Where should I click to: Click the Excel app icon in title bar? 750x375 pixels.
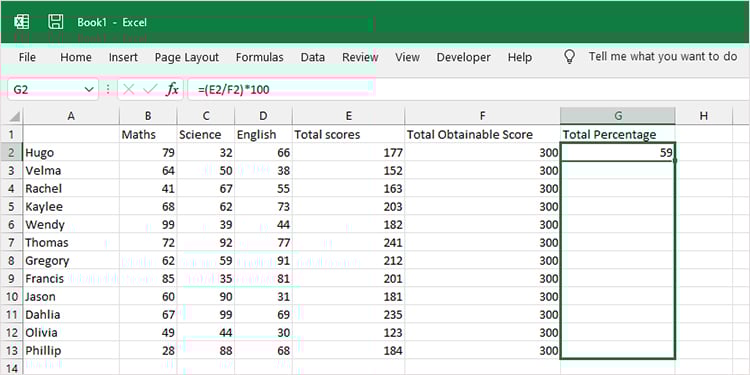tap(22, 22)
